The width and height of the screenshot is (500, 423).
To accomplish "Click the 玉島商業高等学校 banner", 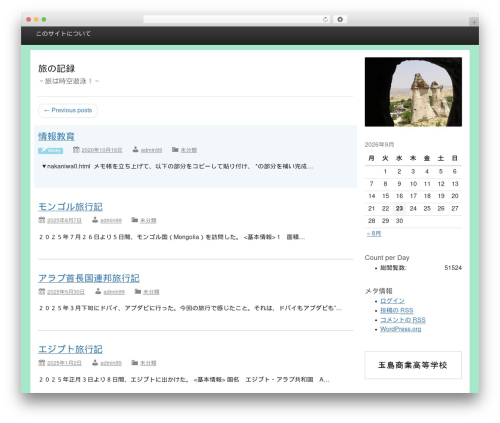I will point(413,365).
